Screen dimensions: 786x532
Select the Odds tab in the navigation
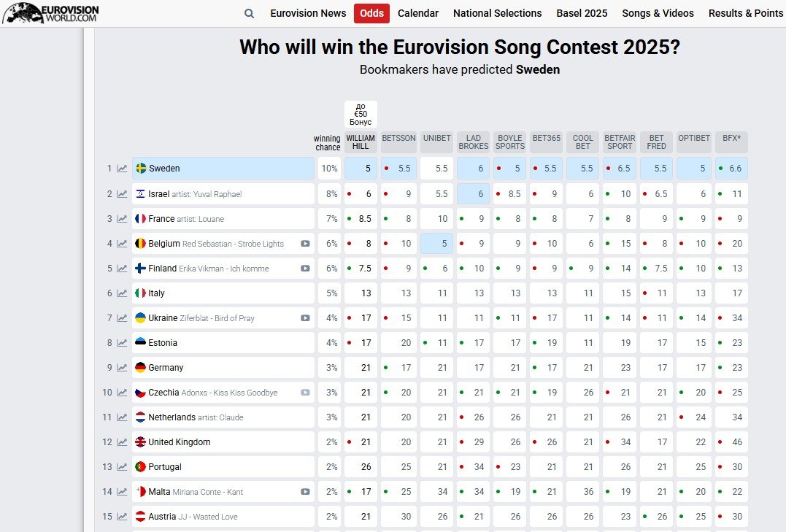(371, 13)
